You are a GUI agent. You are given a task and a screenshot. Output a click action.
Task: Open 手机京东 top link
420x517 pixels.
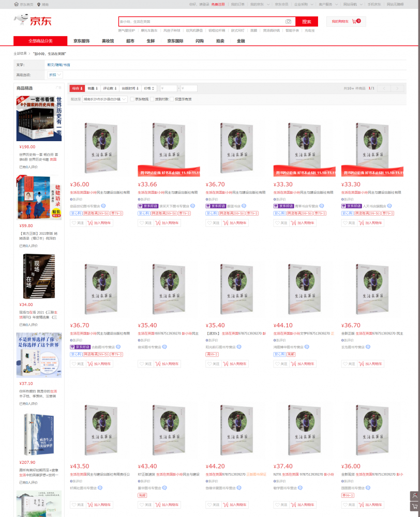click(x=374, y=4)
